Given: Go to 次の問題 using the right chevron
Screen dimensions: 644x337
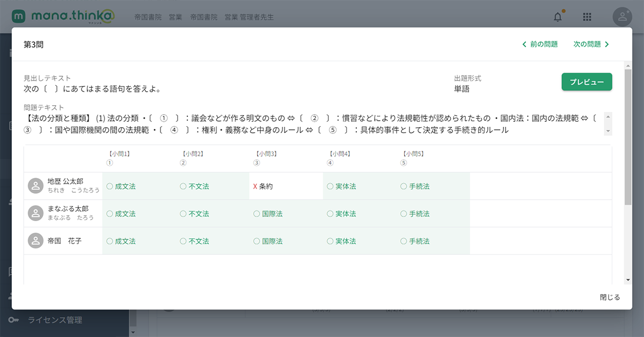Looking at the screenshot, I should tap(607, 45).
